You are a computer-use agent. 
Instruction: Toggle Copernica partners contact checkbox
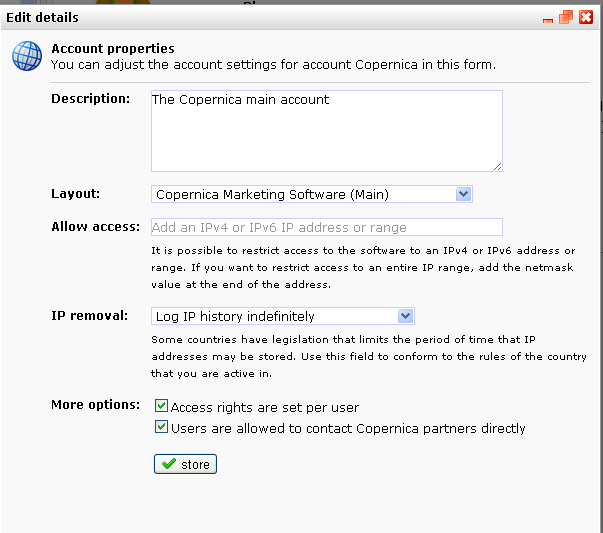(x=161, y=428)
